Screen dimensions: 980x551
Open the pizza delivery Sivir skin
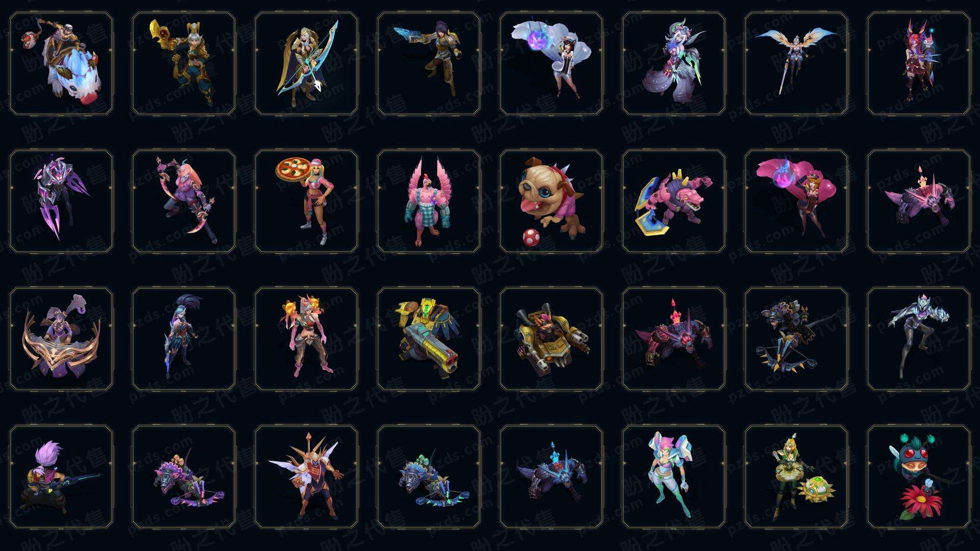(x=306, y=201)
